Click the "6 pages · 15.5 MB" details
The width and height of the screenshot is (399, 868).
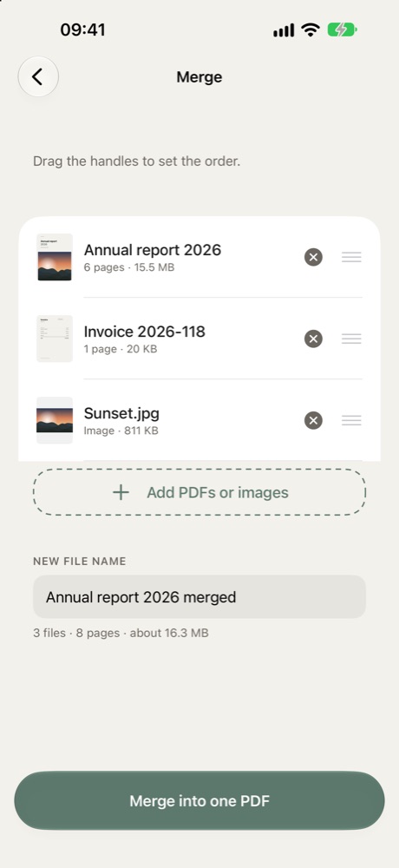[x=129, y=267]
